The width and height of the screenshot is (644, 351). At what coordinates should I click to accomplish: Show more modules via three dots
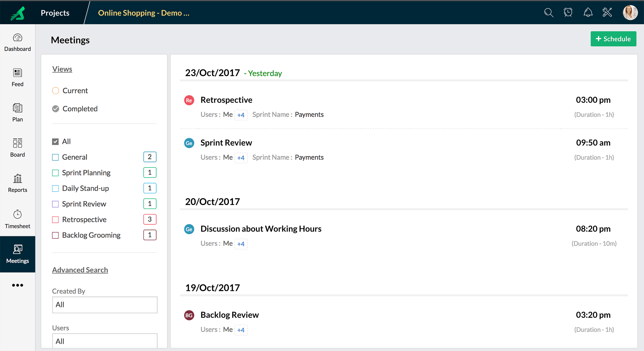click(18, 285)
